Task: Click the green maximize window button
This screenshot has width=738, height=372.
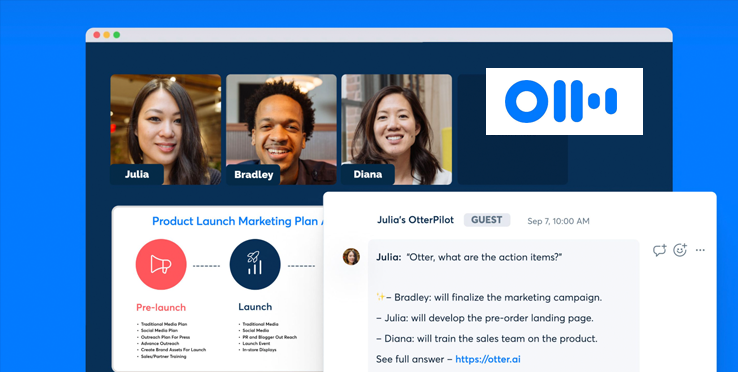Action: (117, 35)
